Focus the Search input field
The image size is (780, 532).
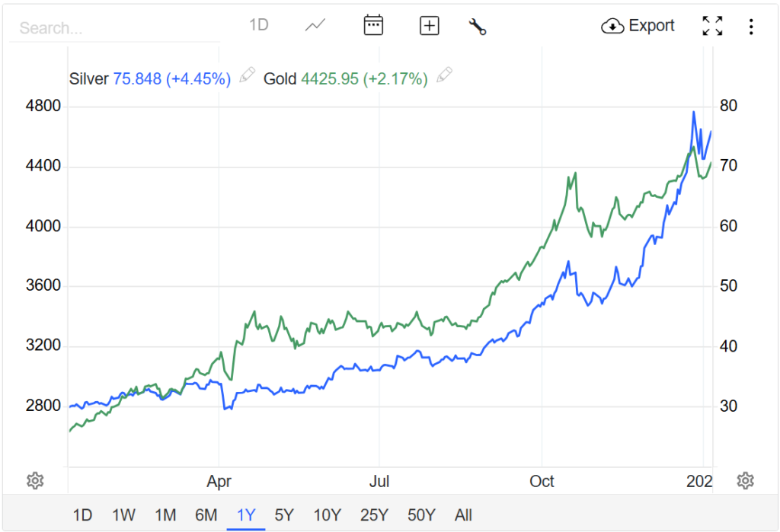(x=114, y=28)
